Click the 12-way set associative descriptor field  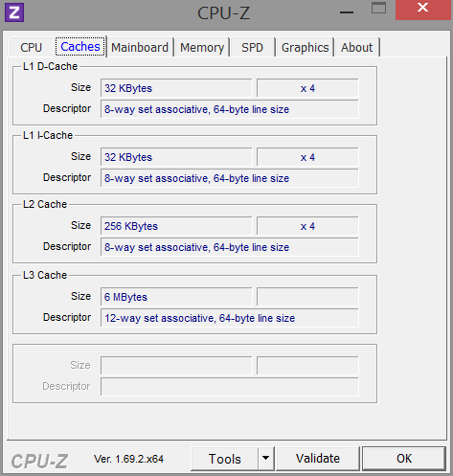tap(230, 318)
